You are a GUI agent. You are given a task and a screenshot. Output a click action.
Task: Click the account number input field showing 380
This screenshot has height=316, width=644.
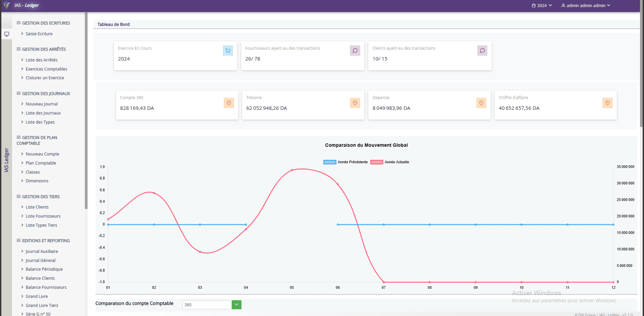207,305
